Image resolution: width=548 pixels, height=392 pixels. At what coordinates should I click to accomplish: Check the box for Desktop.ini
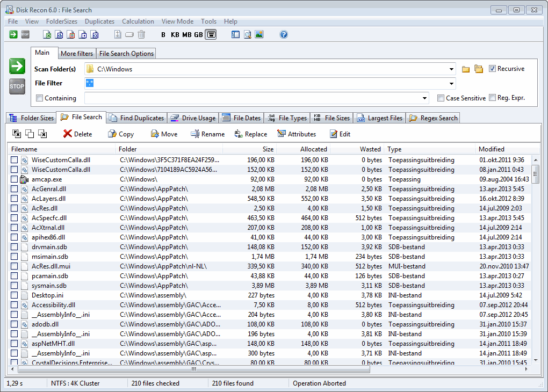click(x=14, y=295)
